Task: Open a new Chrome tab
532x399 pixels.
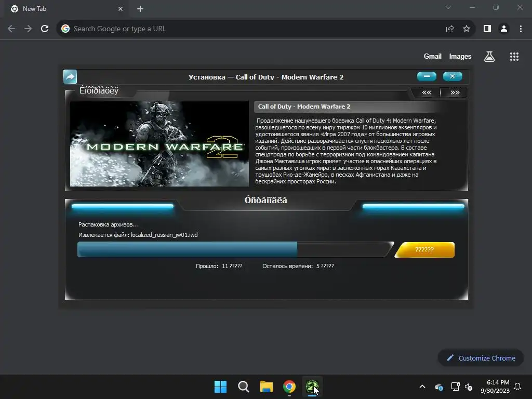Action: (140, 9)
